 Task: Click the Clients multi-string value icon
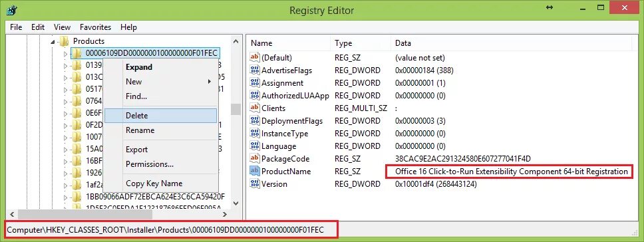[255, 108]
